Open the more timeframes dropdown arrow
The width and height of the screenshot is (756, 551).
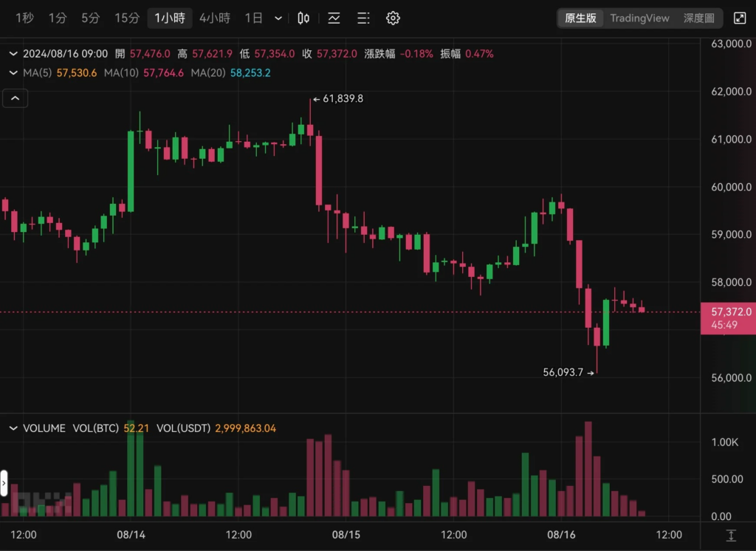coord(278,18)
